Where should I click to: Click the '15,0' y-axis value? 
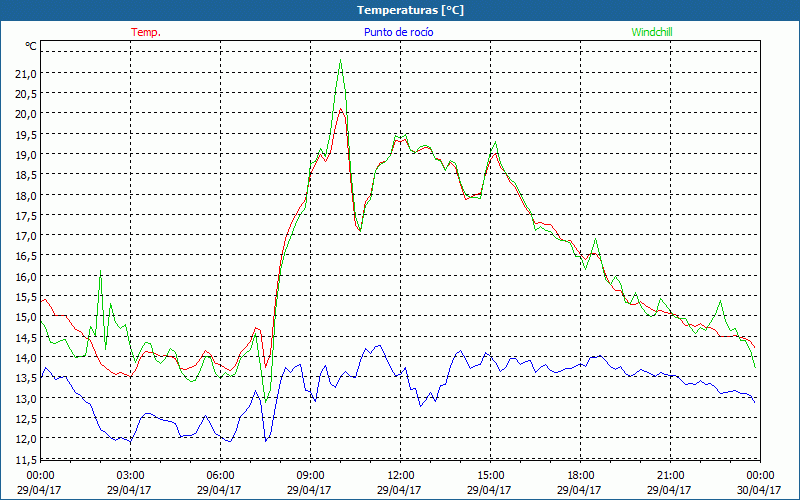[26, 317]
